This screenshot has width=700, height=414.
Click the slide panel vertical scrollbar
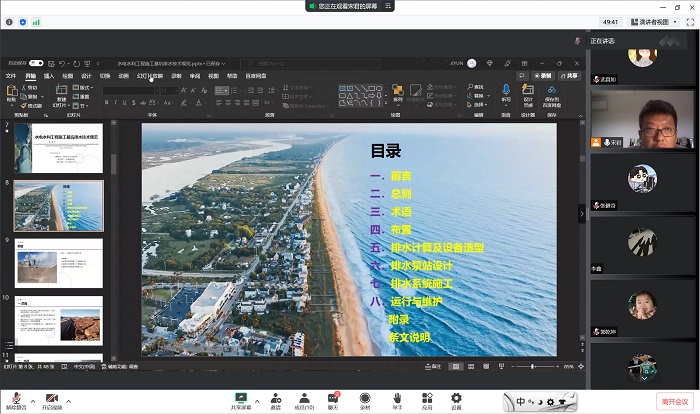[x=112, y=165]
